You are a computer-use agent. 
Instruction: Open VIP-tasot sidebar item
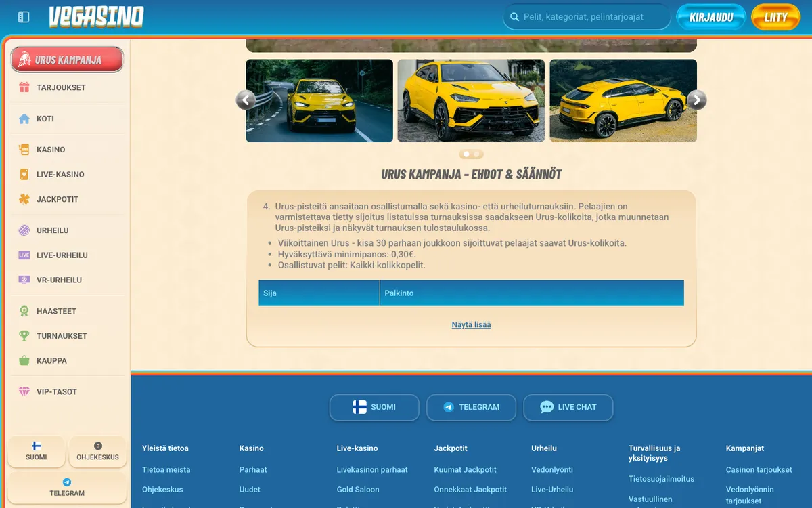click(67, 391)
